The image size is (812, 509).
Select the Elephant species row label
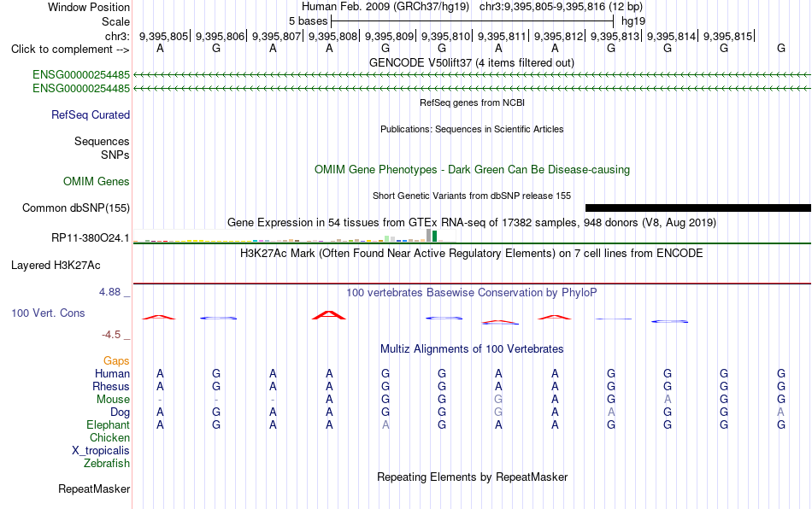pos(109,424)
